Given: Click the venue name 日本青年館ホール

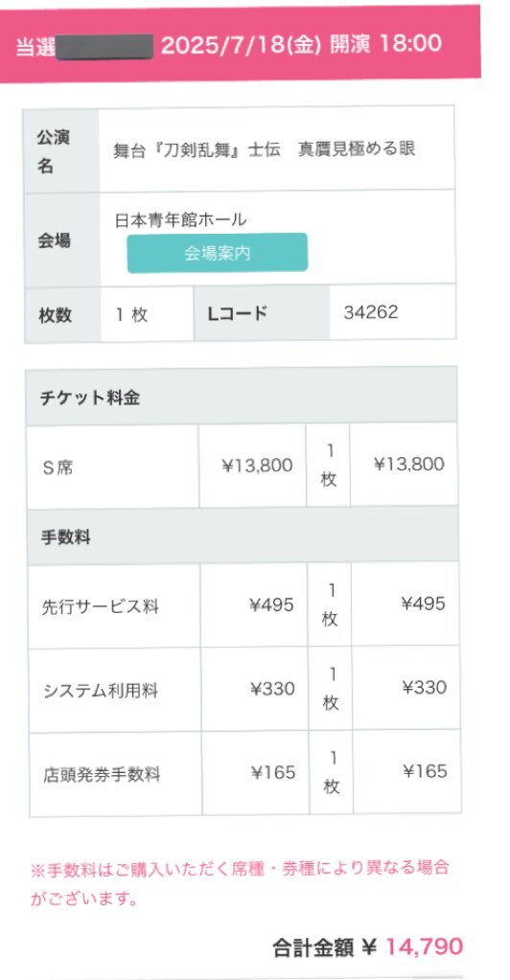Looking at the screenshot, I should pyautogui.click(x=180, y=220).
